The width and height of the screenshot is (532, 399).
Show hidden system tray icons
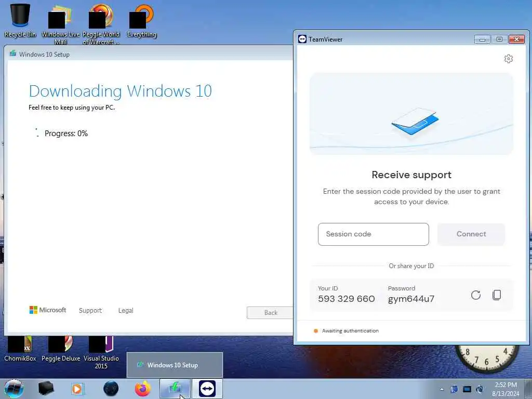[x=442, y=390]
